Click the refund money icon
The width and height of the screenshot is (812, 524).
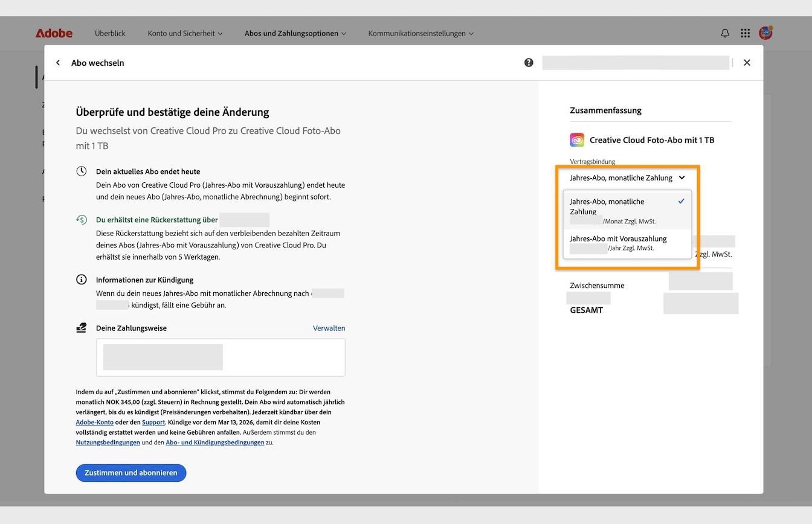coord(81,220)
